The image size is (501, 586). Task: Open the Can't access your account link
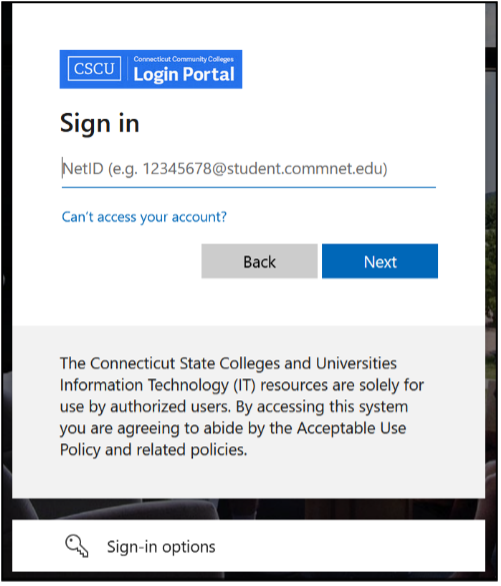click(145, 218)
